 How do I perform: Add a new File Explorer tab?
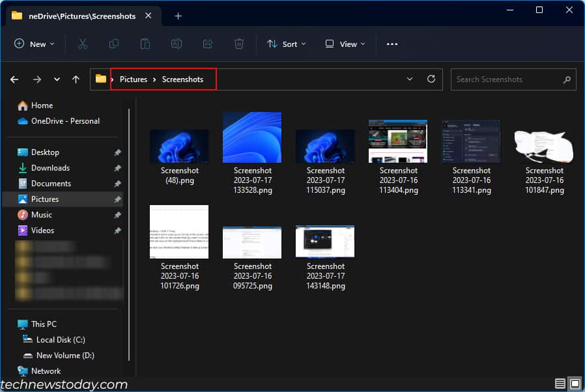(178, 16)
